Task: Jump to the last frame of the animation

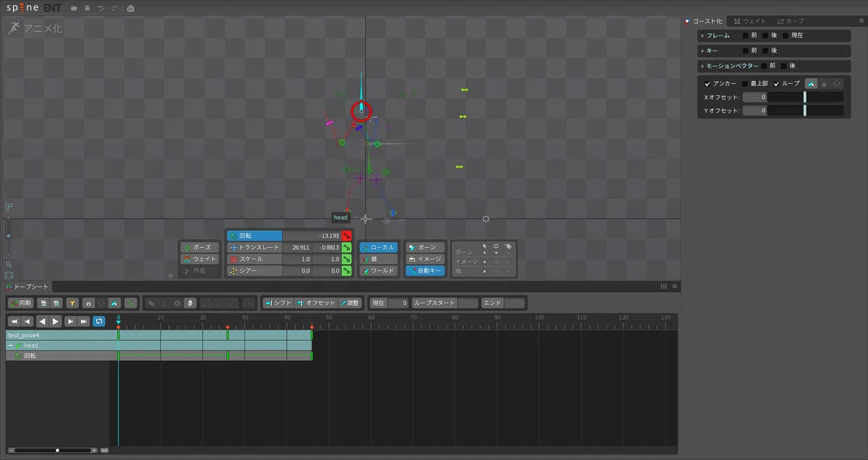Action: [x=84, y=321]
